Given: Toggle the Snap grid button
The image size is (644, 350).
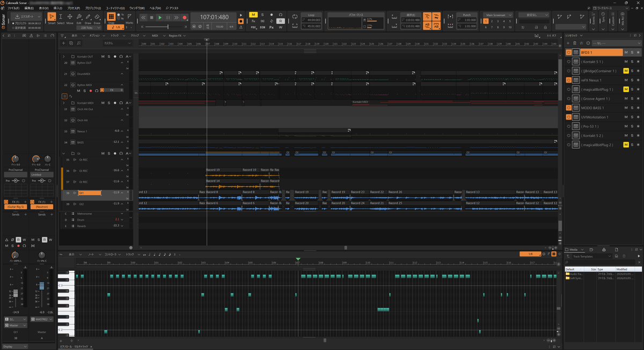Looking at the screenshot, I should click(112, 17).
